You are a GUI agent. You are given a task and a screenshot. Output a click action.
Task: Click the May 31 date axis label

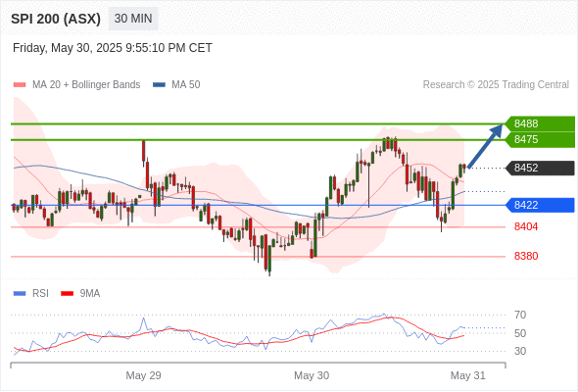coord(467,375)
